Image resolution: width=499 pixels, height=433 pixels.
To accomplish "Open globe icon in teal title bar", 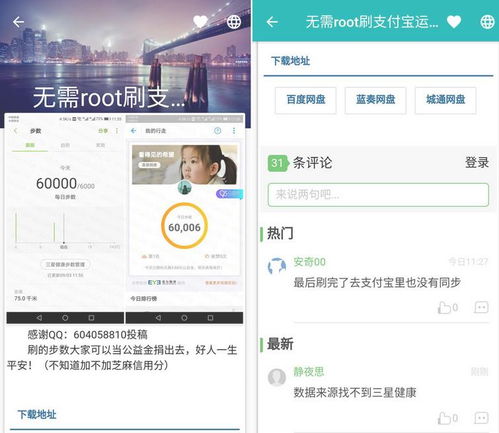I will pos(487,22).
